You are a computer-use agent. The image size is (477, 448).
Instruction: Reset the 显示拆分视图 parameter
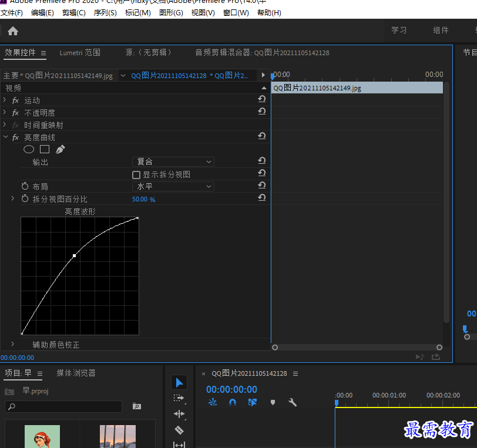click(x=262, y=173)
